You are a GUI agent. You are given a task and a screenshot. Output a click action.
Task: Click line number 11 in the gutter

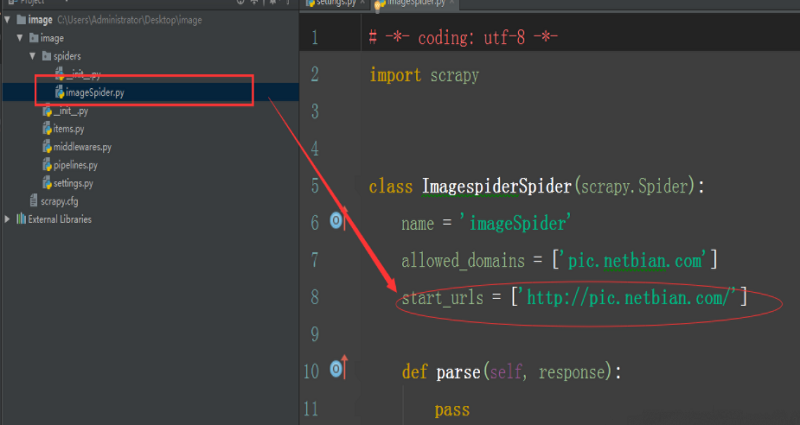(x=311, y=409)
